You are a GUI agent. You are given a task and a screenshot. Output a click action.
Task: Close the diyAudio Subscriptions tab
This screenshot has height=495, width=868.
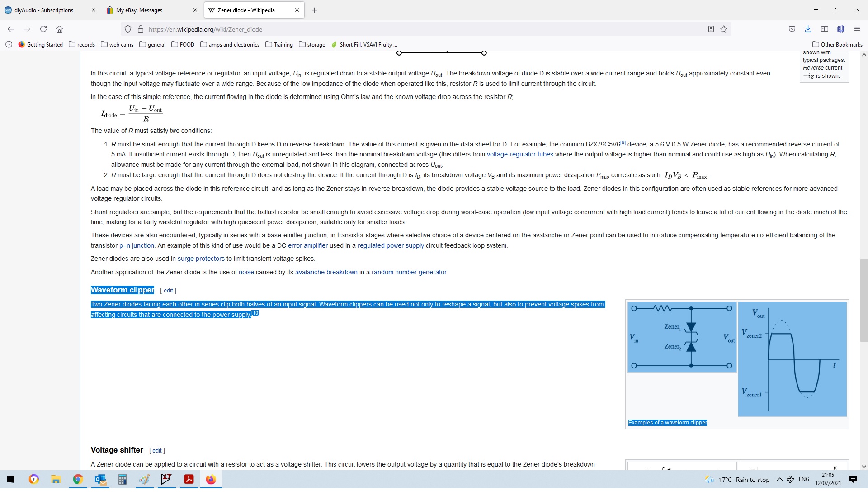point(94,10)
